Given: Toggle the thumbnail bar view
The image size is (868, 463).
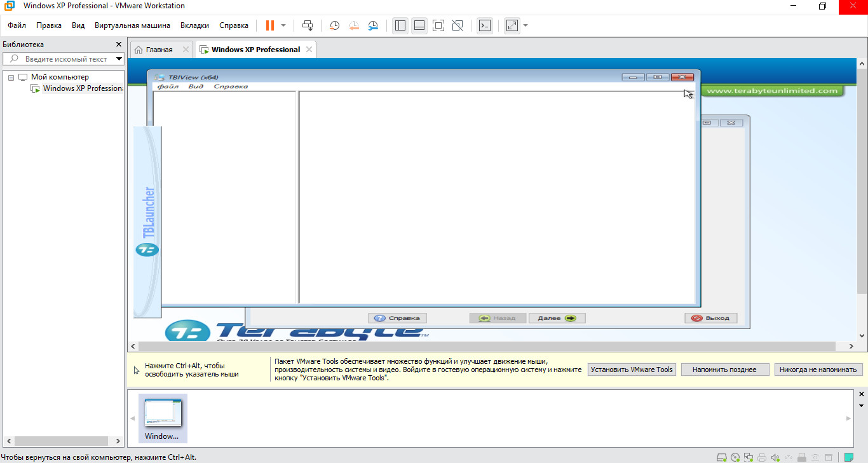Looking at the screenshot, I should pyautogui.click(x=419, y=25).
